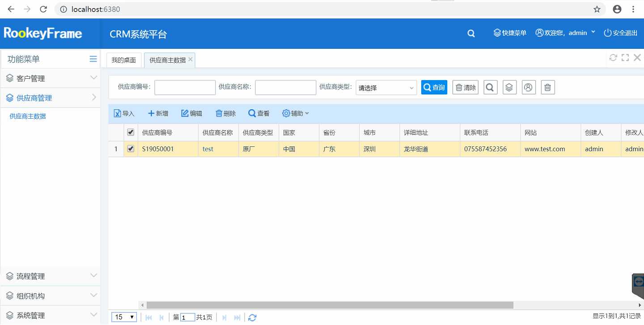Open the 供应商类型 请选择 dropdown
This screenshot has width=644, height=325.
coord(386,88)
